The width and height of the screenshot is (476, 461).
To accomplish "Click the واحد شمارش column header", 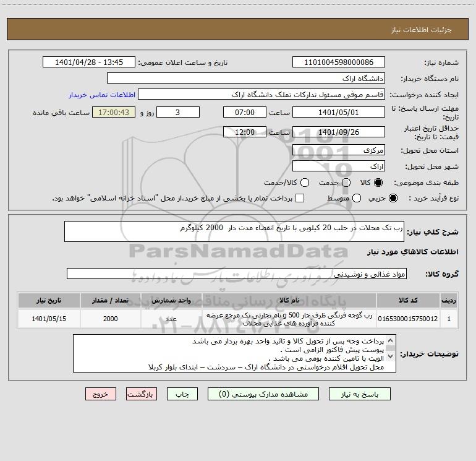I will pos(171,300).
